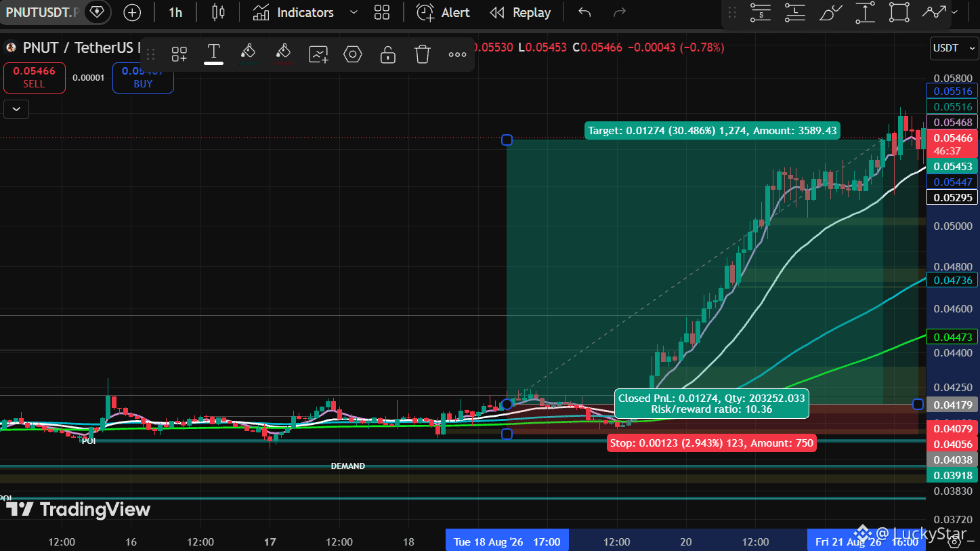Collapse the legend with chevron button
Image resolution: width=980 pixels, height=551 pixels.
click(x=16, y=108)
